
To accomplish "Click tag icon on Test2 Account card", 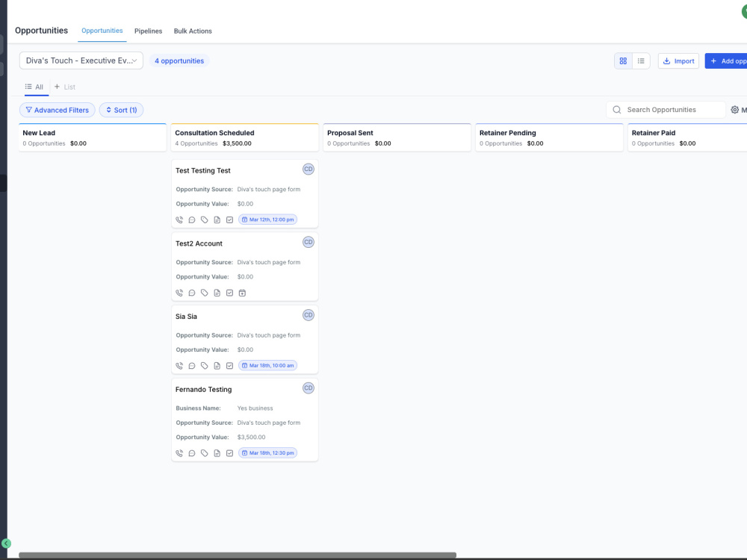I will pyautogui.click(x=205, y=293).
